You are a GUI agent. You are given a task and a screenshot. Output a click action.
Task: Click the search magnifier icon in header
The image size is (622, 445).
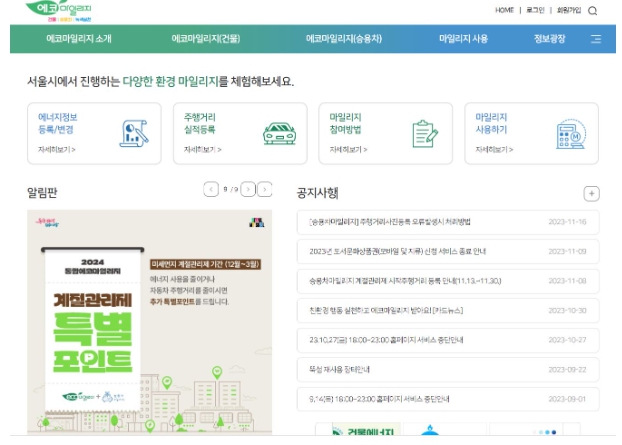[x=592, y=11]
